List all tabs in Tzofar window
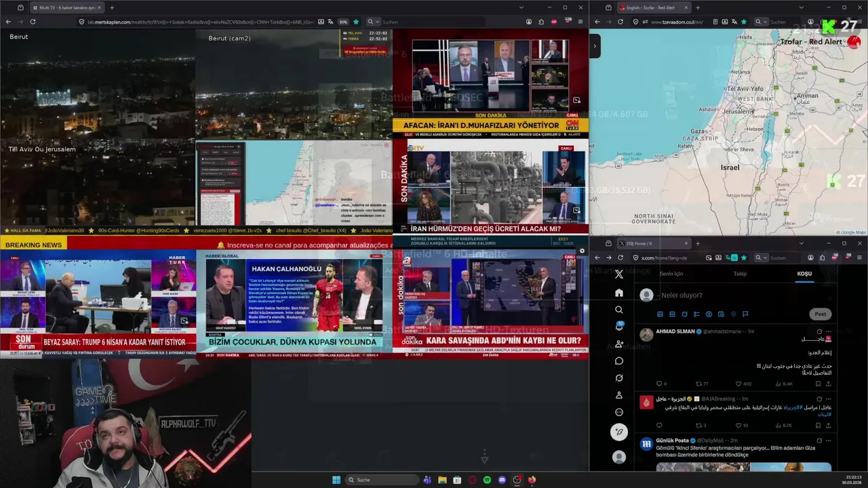This screenshot has width=868, height=488. pyautogui.click(x=800, y=7)
